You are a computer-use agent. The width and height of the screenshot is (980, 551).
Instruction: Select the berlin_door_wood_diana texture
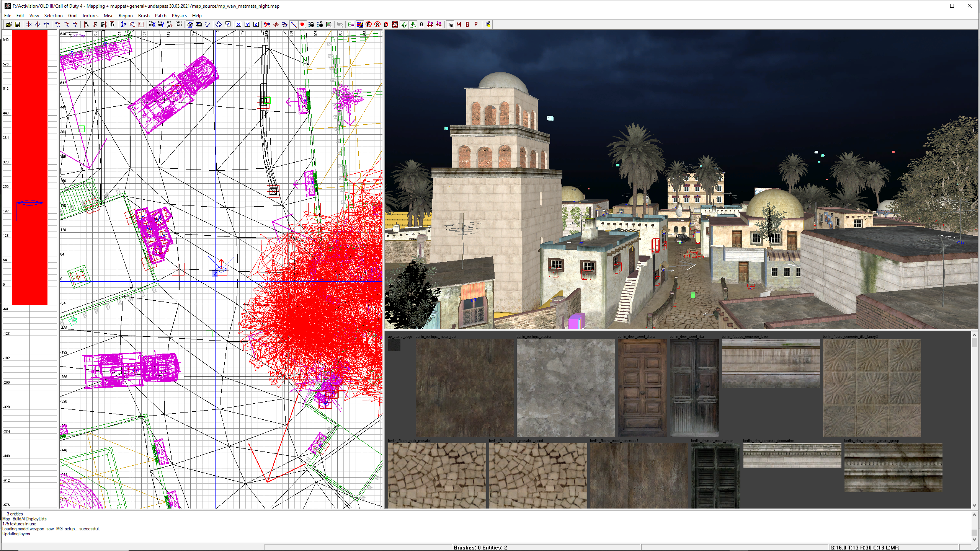click(x=642, y=388)
